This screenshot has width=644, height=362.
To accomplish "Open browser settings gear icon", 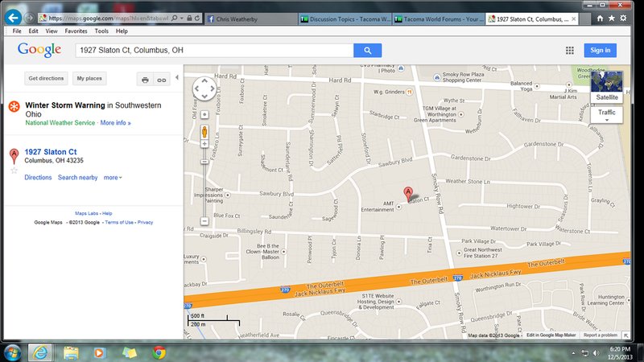I will (x=623, y=19).
